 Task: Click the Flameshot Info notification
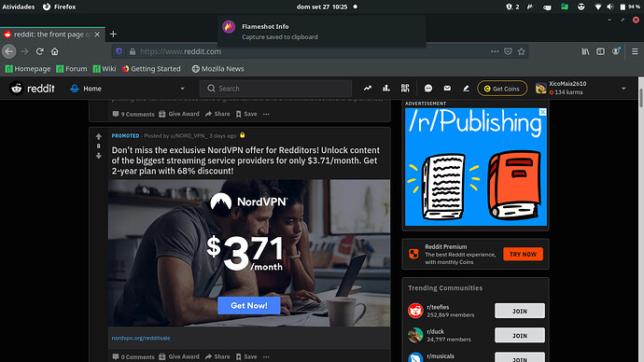point(322,31)
